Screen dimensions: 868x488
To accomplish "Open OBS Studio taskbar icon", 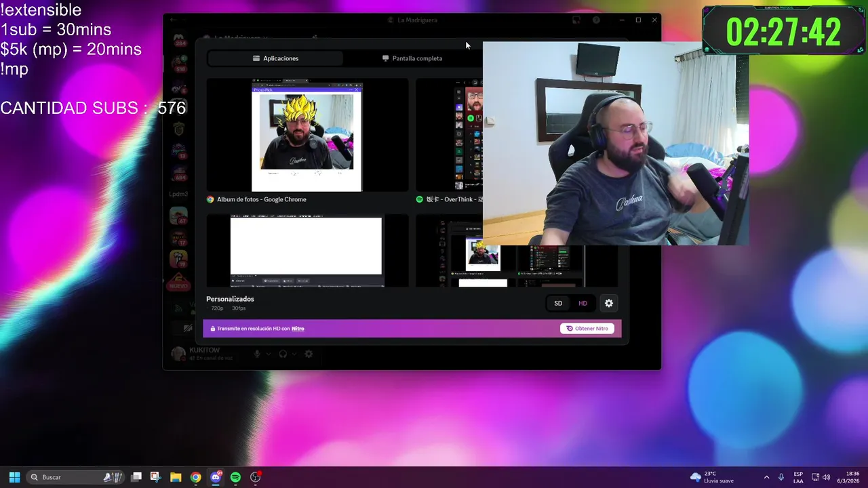I will [x=256, y=477].
